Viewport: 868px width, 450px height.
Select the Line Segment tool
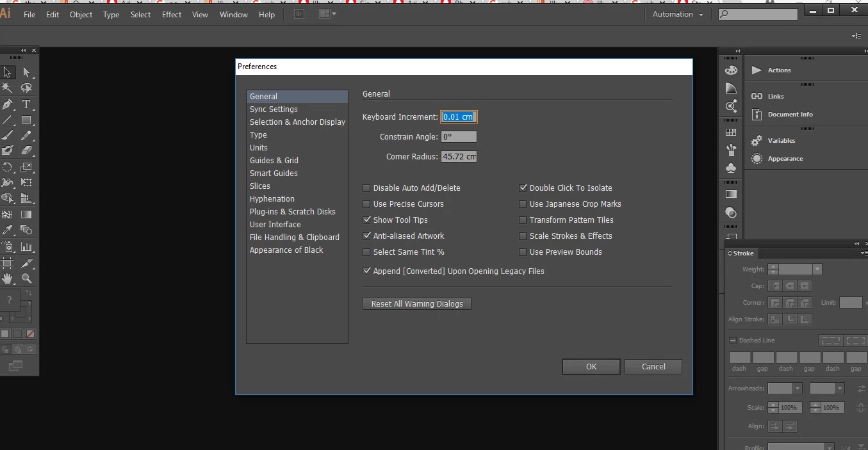(8, 120)
